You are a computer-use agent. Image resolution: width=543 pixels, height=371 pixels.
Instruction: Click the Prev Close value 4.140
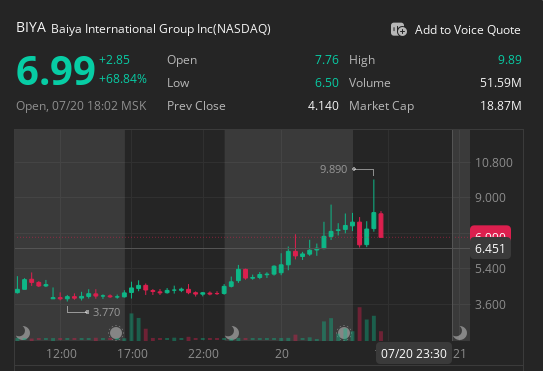click(323, 106)
